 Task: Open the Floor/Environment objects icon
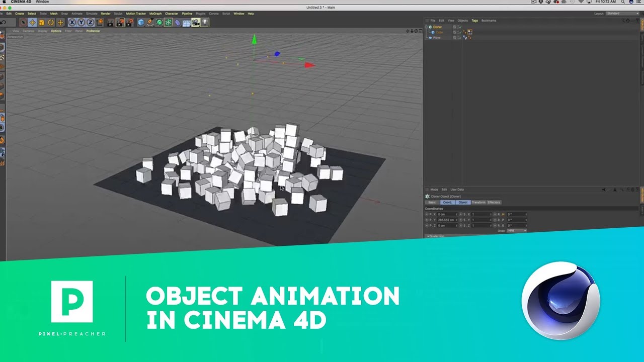click(x=187, y=22)
